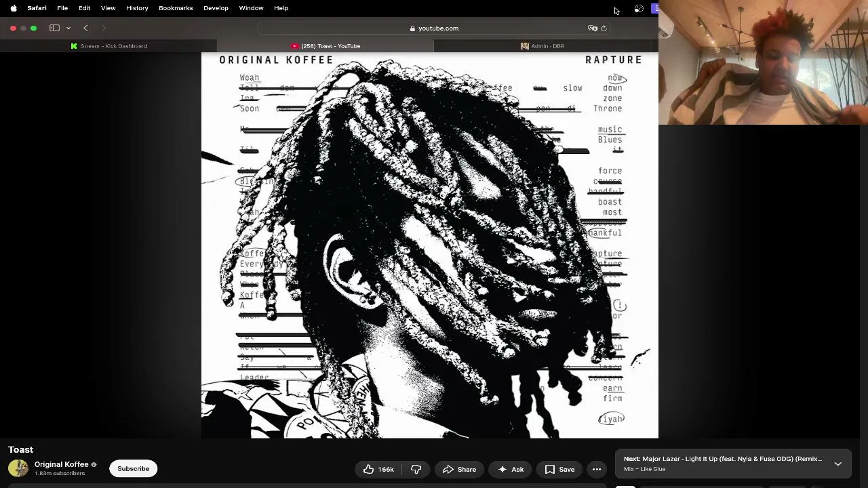
Task: Click the lock icon beside youtube.com
Action: click(412, 28)
